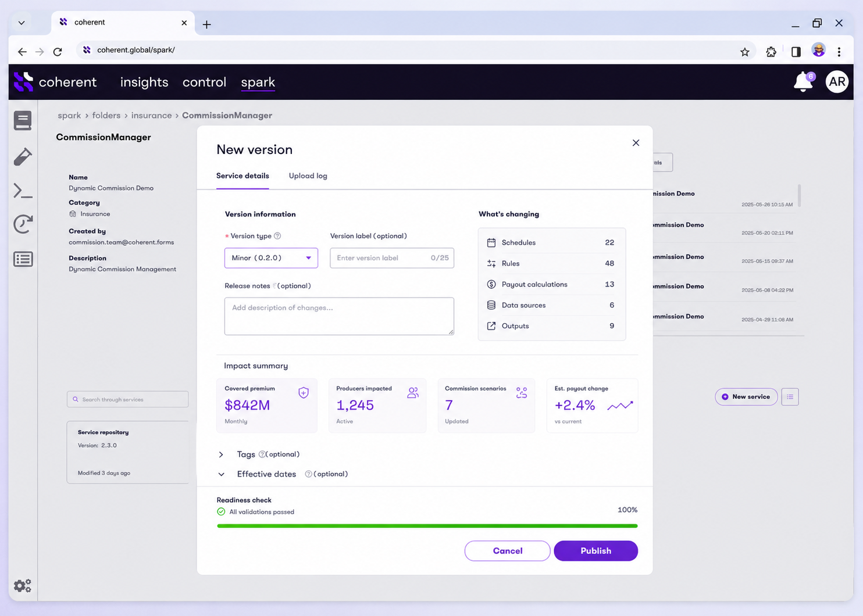Open the history refresh sidebar icon

click(23, 224)
